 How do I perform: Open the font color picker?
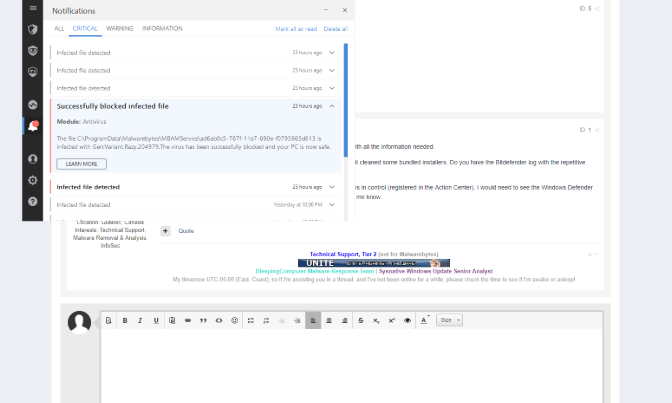[x=424, y=320]
